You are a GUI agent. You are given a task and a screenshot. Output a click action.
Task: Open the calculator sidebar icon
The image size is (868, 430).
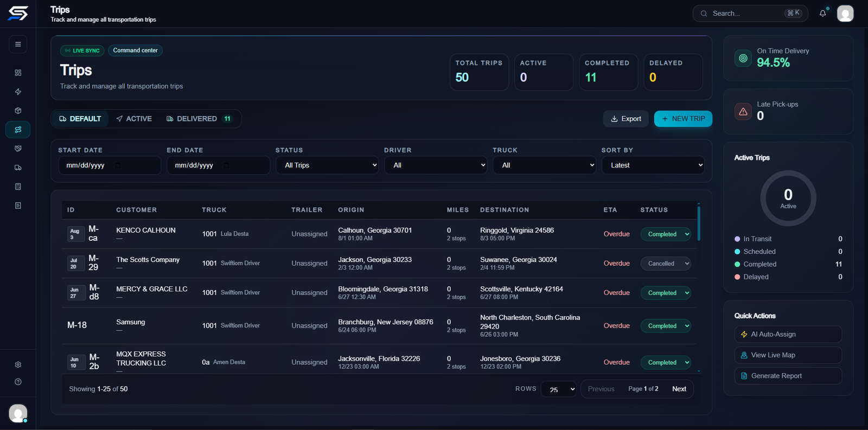coord(18,187)
